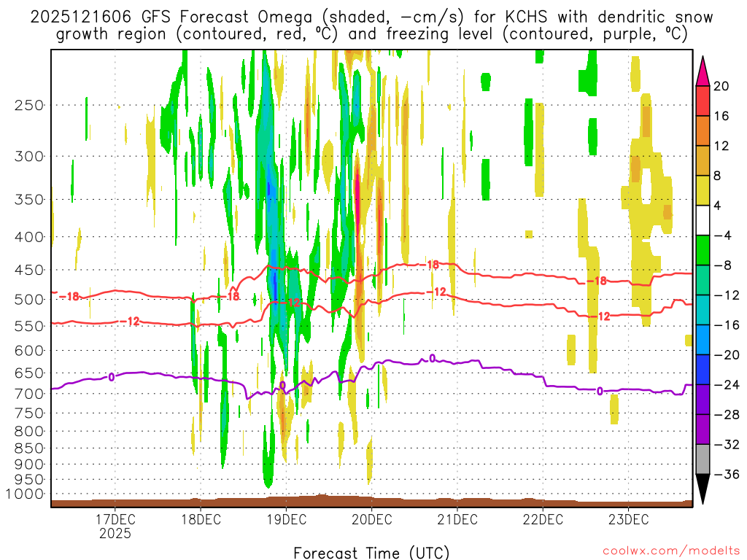Click the blue swatch between -20 and -24
The width and height of the screenshot is (747, 560).
tap(703, 370)
